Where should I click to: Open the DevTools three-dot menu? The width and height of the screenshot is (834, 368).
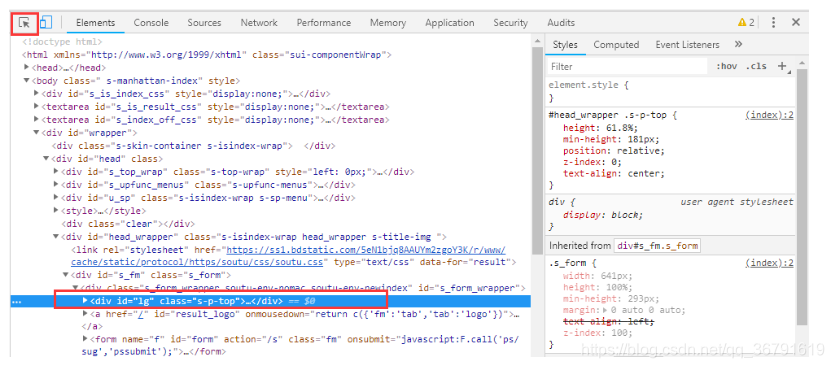[x=773, y=22]
